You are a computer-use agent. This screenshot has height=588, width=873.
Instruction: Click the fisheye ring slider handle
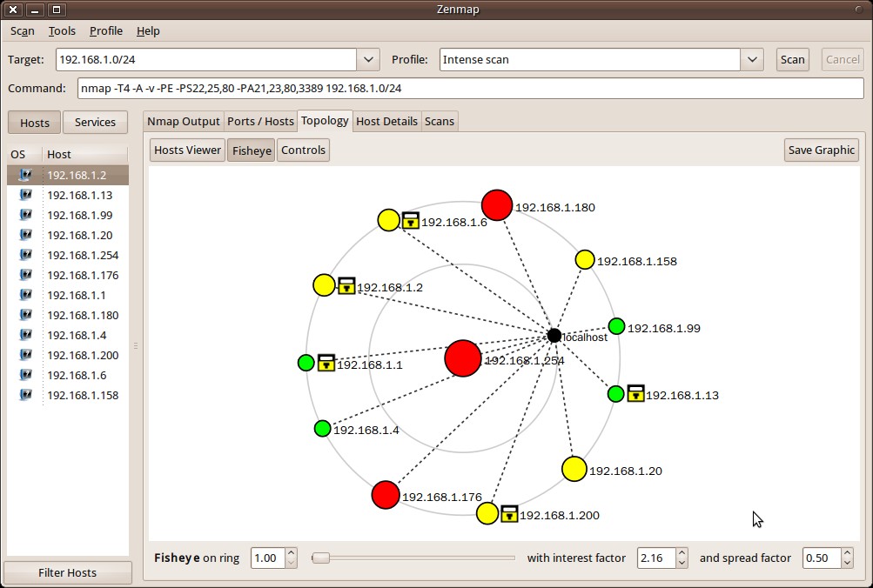click(320, 558)
